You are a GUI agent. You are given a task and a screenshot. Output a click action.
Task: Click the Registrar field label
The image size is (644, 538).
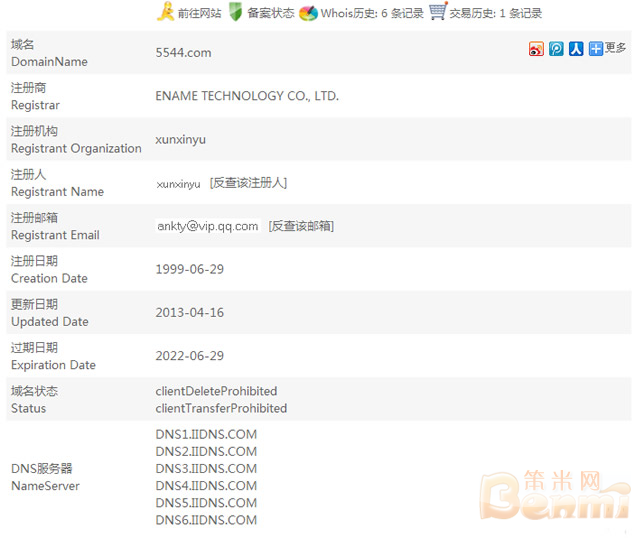pos(35,105)
